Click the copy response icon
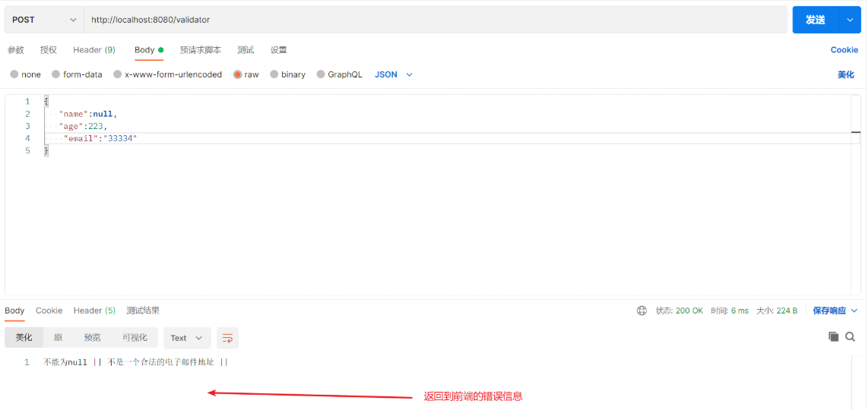 [833, 336]
